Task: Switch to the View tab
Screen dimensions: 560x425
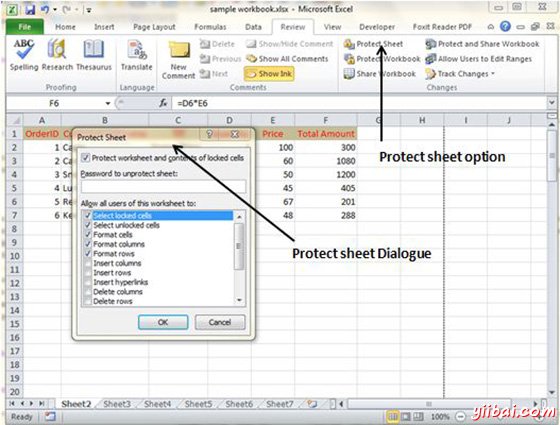Action: (332, 27)
